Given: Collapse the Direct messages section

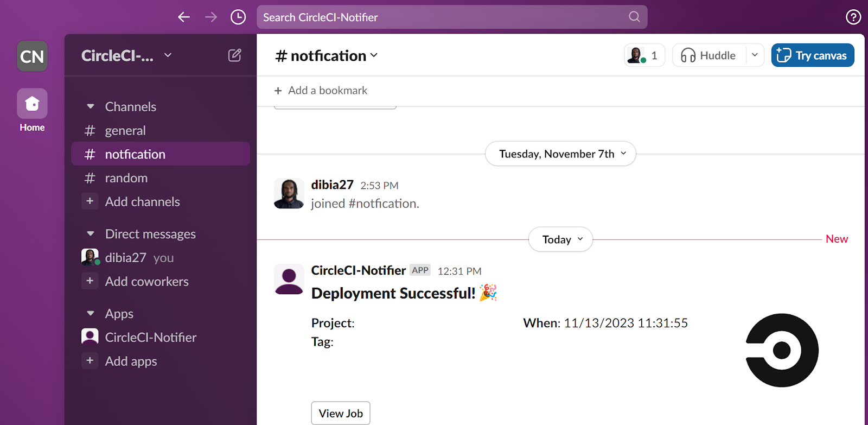Looking at the screenshot, I should (91, 234).
